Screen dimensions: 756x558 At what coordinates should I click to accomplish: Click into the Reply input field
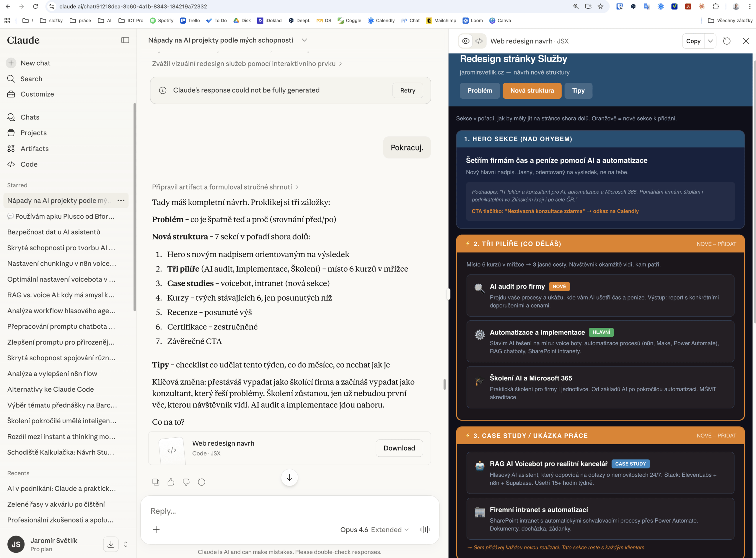pyautogui.click(x=289, y=511)
